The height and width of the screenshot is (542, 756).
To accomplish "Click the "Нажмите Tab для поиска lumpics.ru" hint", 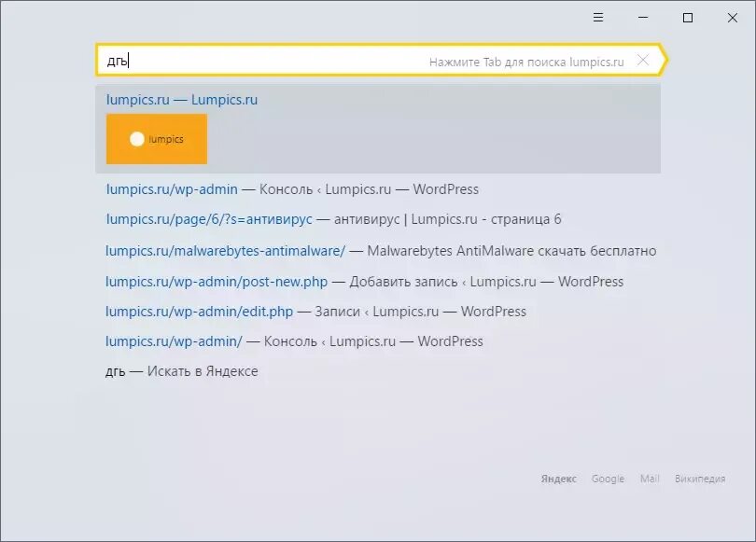I will click(526, 63).
